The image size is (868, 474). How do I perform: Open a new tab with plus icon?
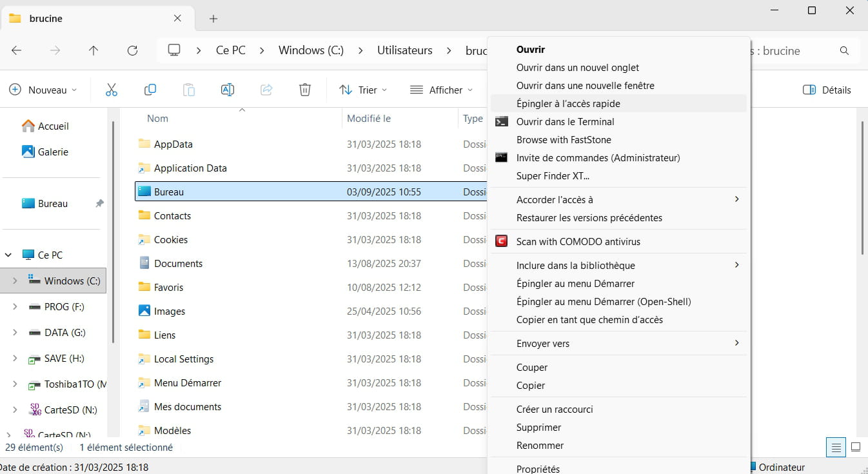pyautogui.click(x=213, y=19)
